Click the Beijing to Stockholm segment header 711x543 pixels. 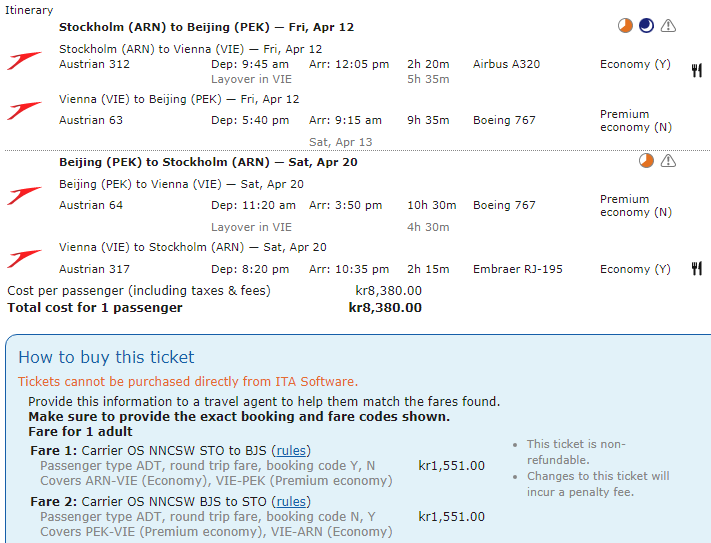(x=208, y=162)
